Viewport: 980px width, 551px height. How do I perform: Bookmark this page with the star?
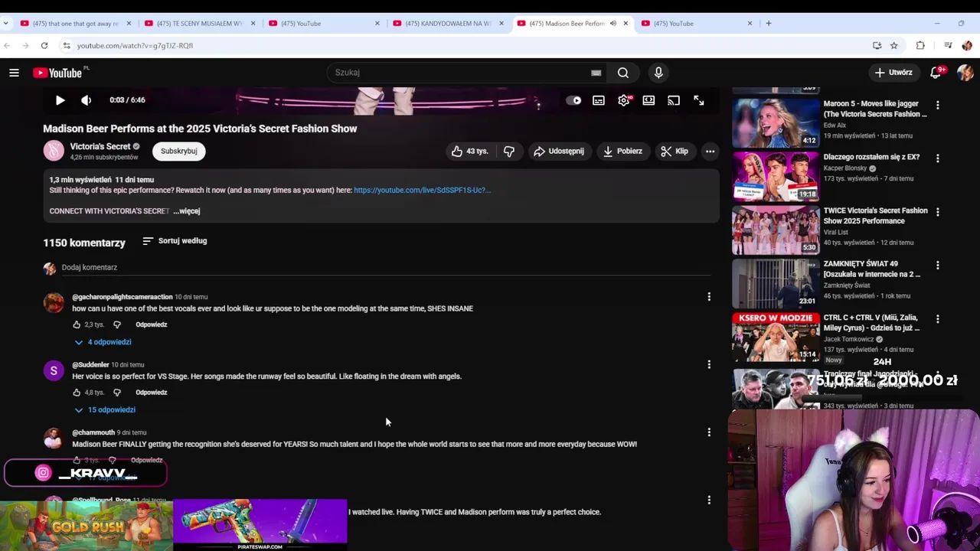pos(893,46)
